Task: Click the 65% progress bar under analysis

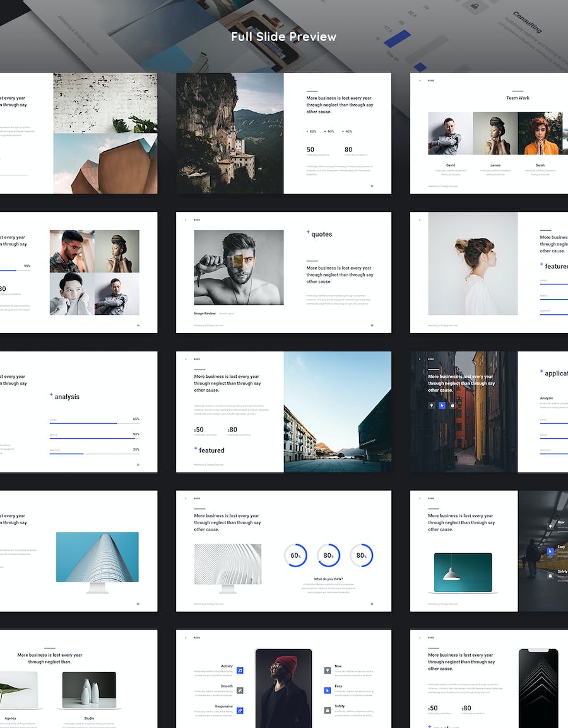Action: (x=94, y=423)
